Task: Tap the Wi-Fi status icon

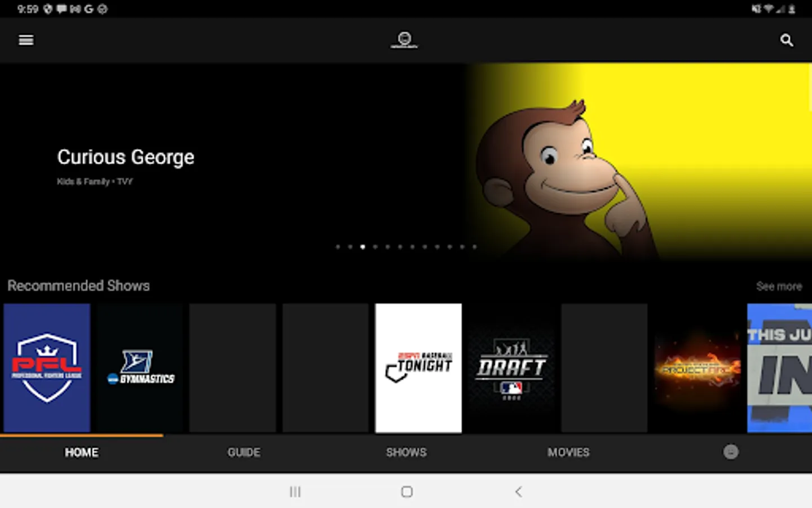Action: [769, 9]
